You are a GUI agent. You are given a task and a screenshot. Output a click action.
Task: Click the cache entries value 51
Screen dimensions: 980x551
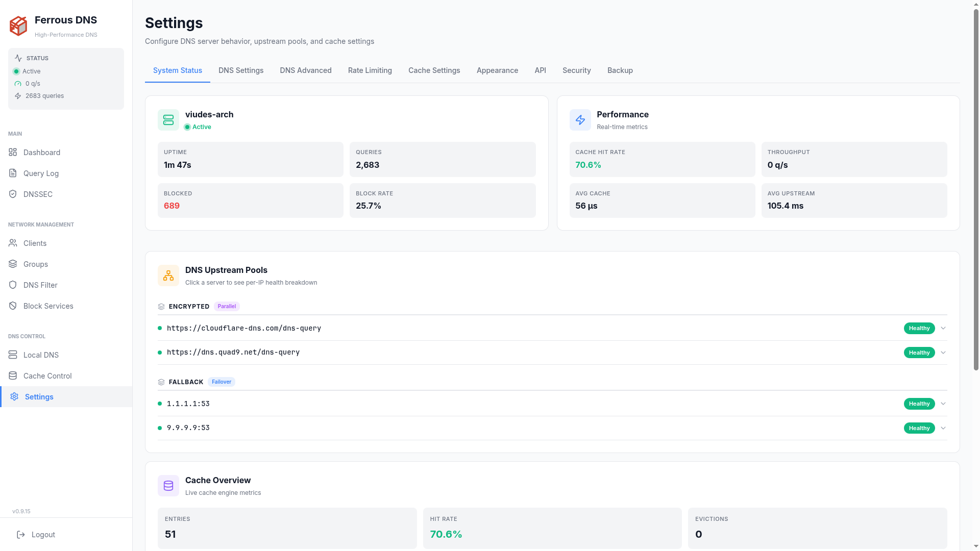coord(170,535)
